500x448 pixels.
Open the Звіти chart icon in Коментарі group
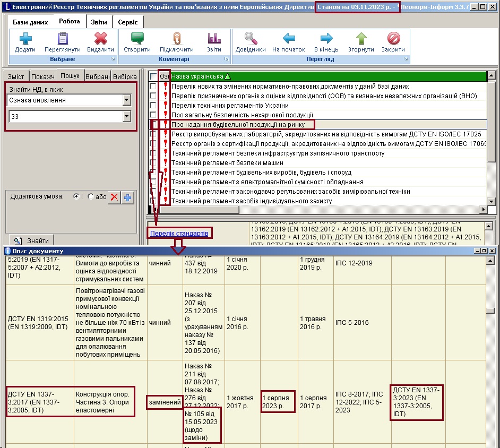[214, 38]
